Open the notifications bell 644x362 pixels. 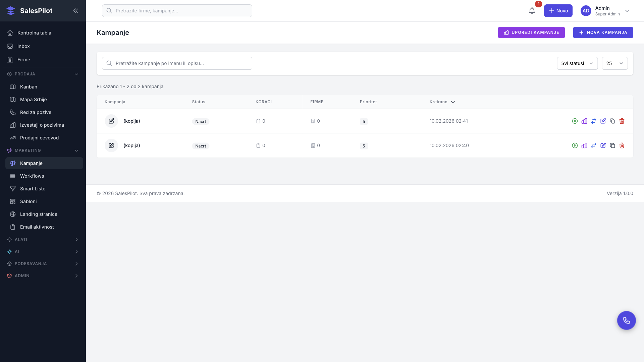(532, 11)
